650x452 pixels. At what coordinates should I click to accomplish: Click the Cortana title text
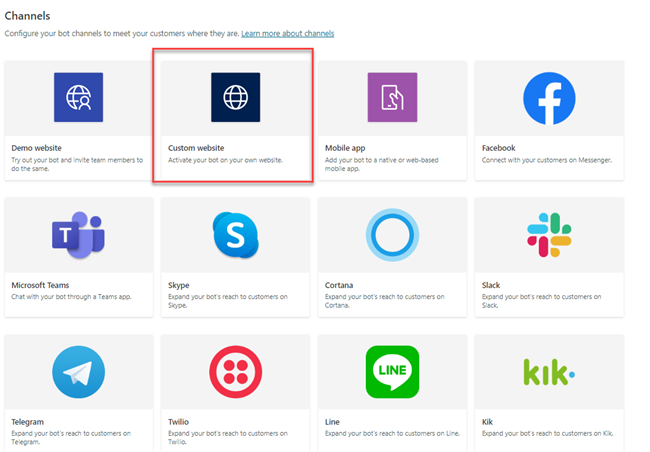tap(339, 285)
